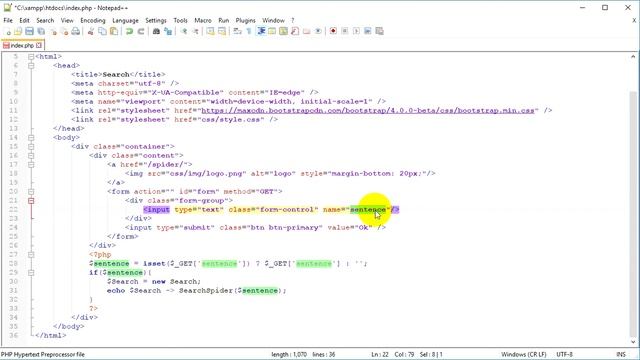This screenshot has width=640, height=360.
Task: Cut selection with the scissors icon
Action: pyautogui.click(x=91, y=31)
